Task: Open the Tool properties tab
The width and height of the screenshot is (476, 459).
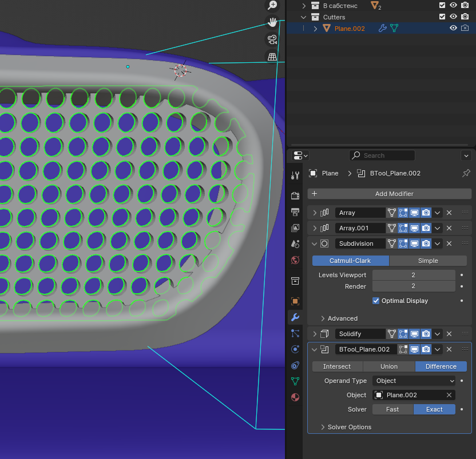Action: pos(295,175)
